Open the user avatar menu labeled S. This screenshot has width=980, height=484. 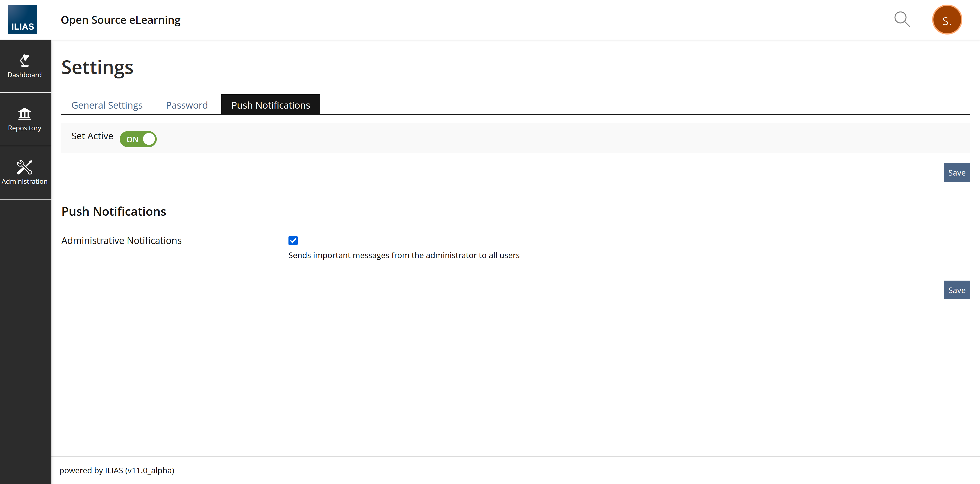[x=946, y=20]
